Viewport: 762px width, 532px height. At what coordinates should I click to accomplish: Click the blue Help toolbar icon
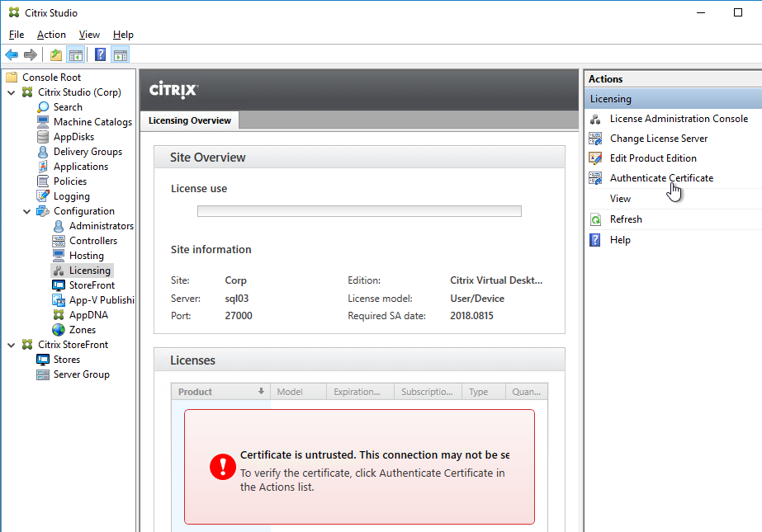pos(100,55)
